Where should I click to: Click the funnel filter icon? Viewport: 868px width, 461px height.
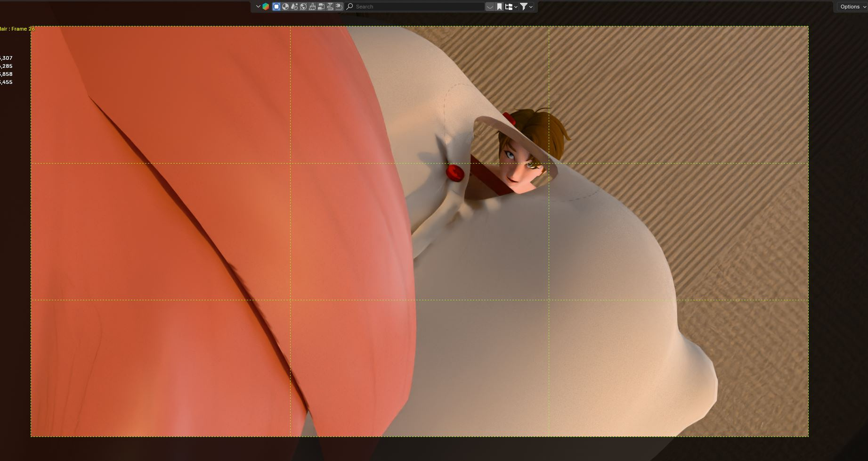(x=523, y=7)
